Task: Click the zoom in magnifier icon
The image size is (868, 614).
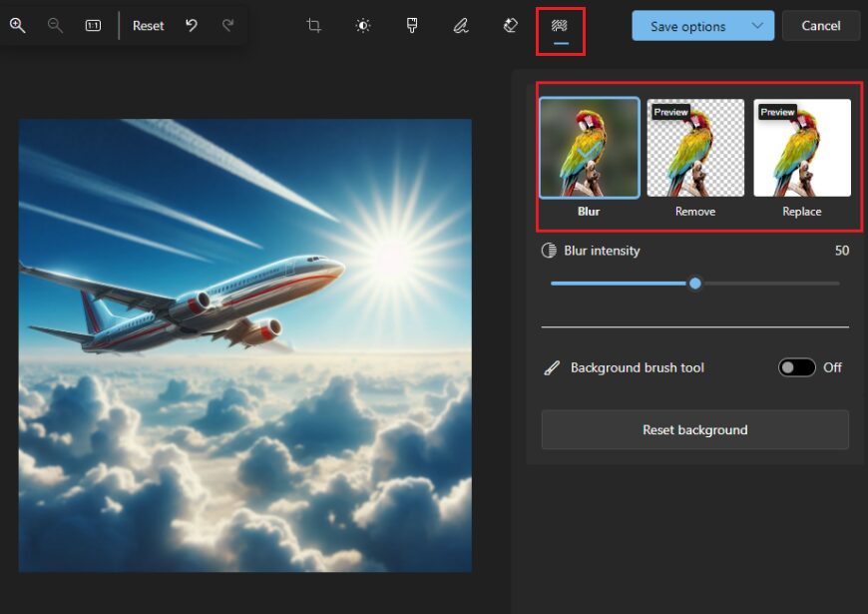Action: pos(17,26)
